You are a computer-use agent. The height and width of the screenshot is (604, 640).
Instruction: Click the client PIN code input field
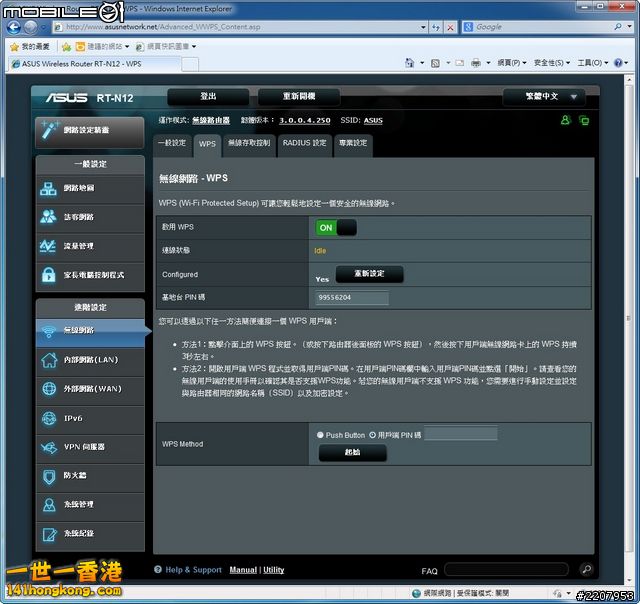coord(461,435)
